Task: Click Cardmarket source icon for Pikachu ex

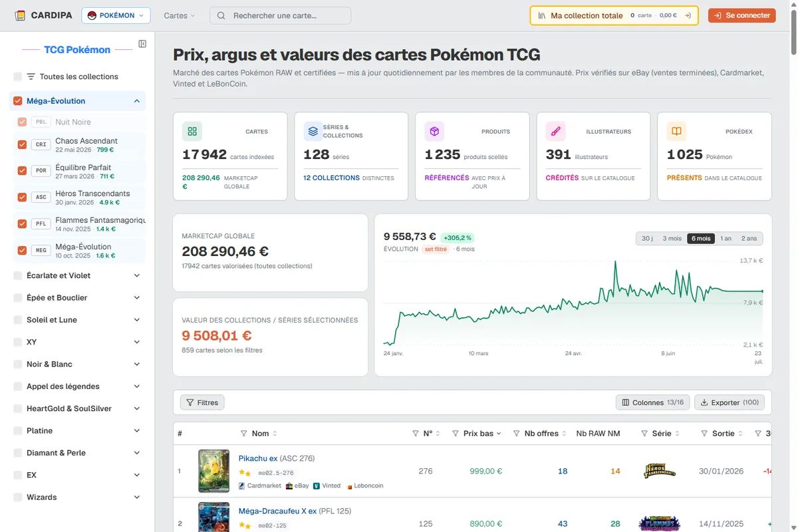Action: (242, 486)
